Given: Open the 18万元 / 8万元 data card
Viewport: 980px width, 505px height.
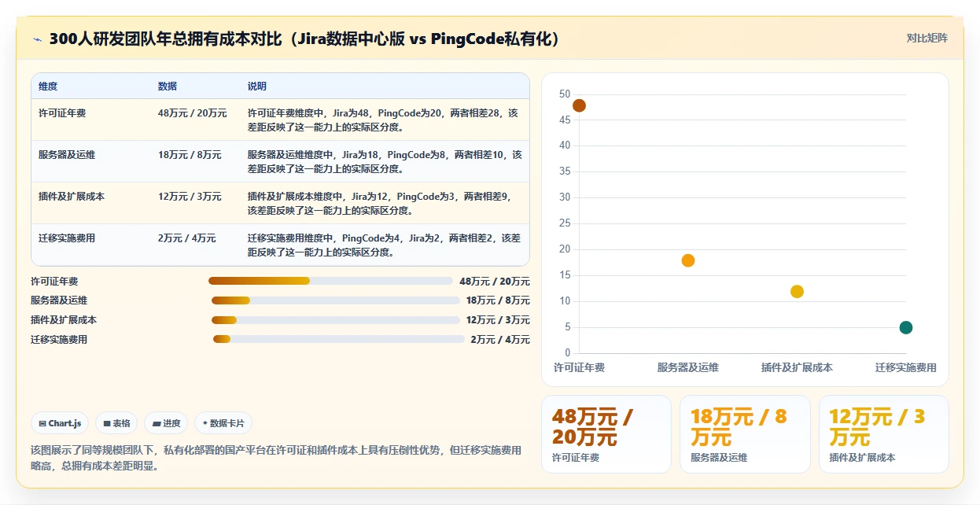Looking at the screenshot, I should point(745,434).
